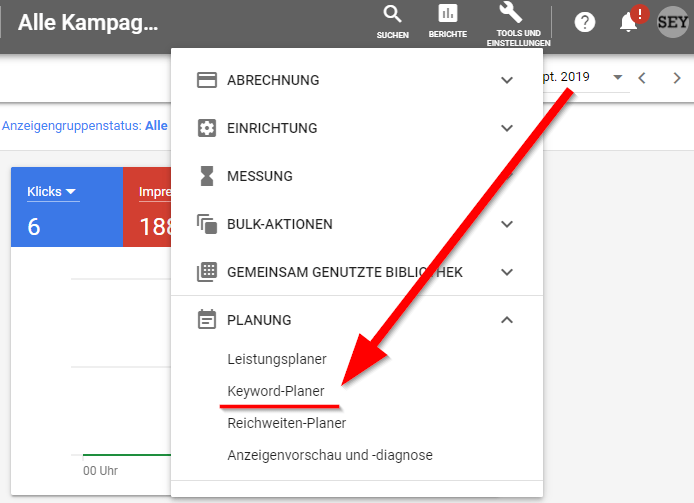The height and width of the screenshot is (503, 694).
Task: Open the date range dropdown arrow
Action: click(x=617, y=77)
